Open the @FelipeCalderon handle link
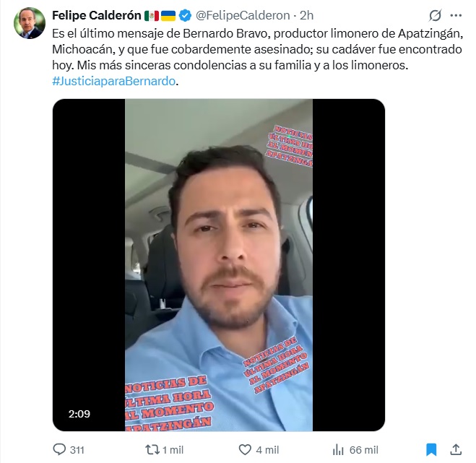This screenshot has width=476, height=463. pyautogui.click(x=243, y=15)
